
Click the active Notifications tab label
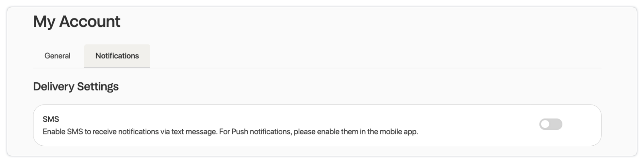(x=117, y=56)
